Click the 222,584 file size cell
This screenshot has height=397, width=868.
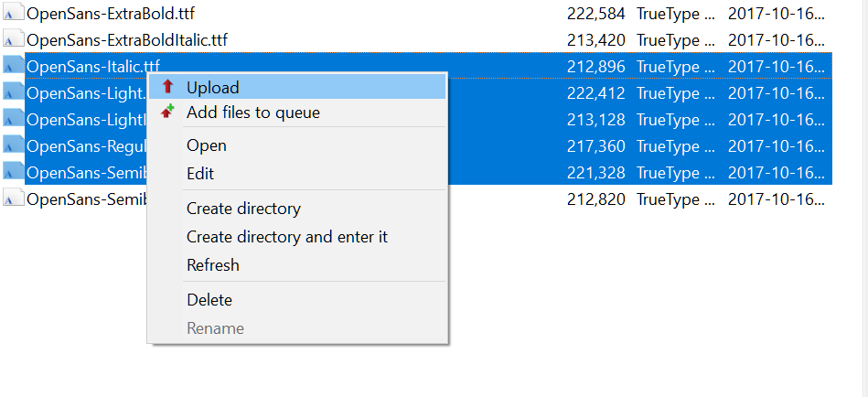point(596,14)
